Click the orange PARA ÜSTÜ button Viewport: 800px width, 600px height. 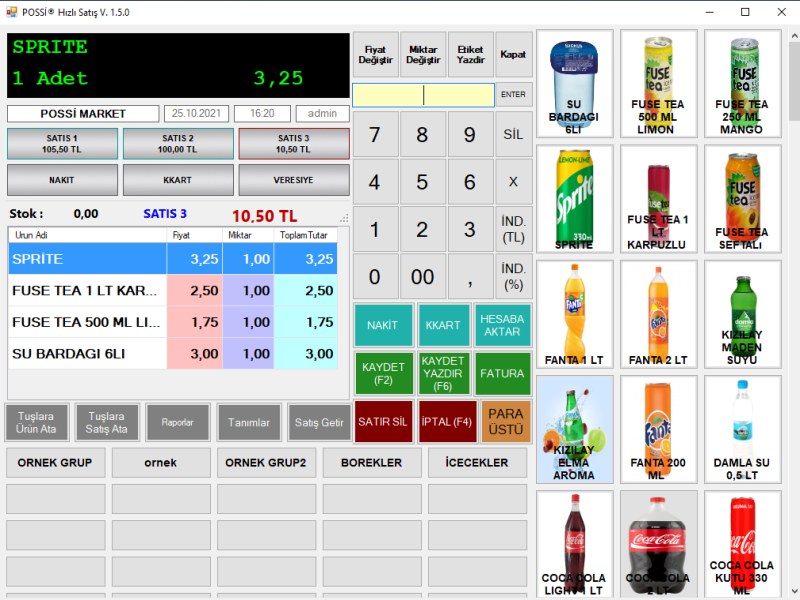tap(506, 422)
